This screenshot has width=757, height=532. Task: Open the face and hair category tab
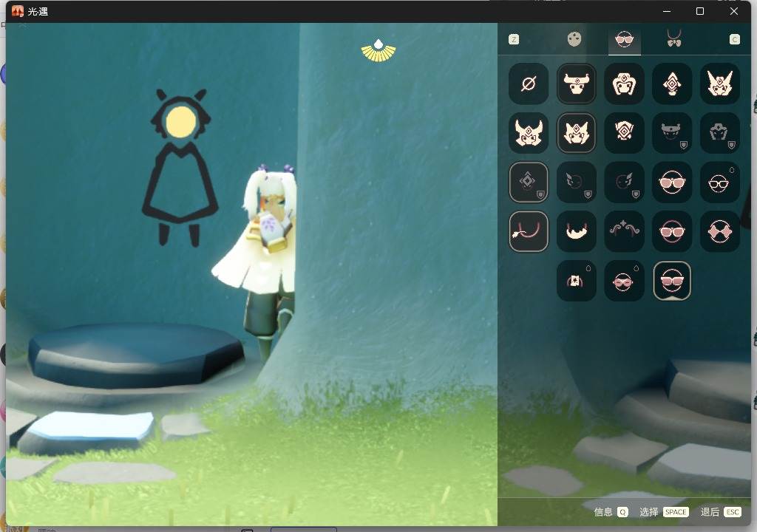coord(574,39)
